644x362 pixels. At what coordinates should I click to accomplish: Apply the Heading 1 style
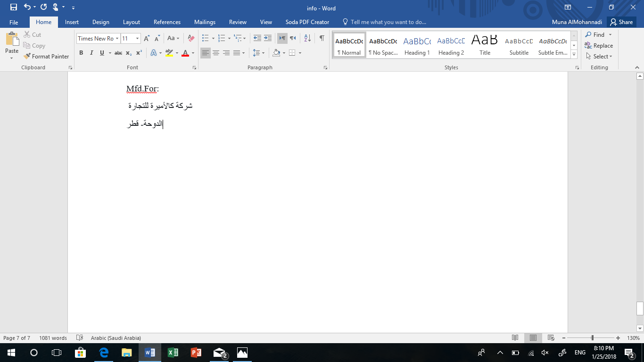(417, 46)
